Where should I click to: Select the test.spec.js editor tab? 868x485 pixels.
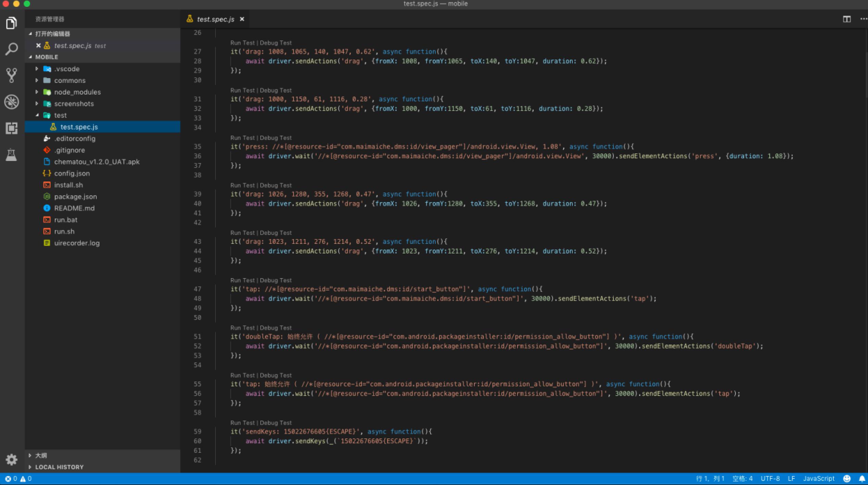click(x=215, y=19)
